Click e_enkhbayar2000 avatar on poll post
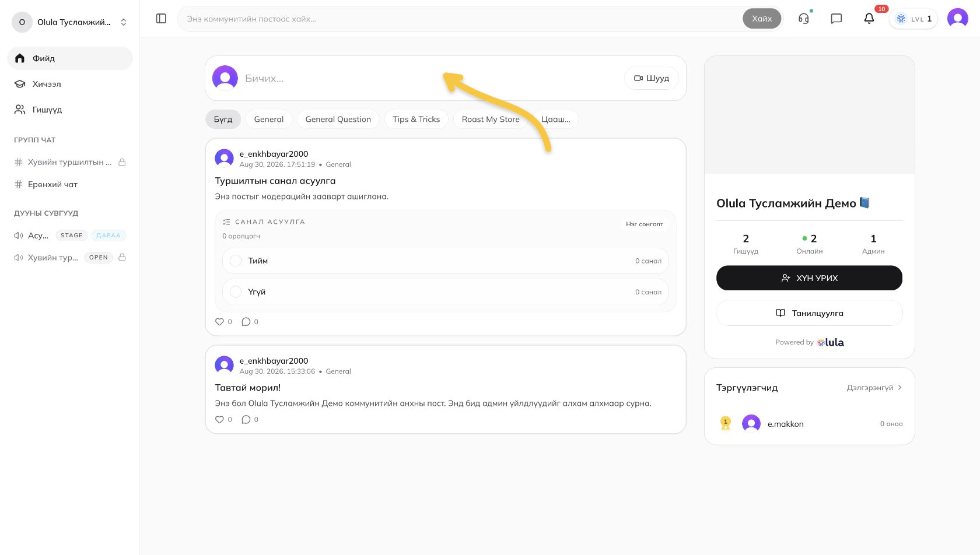Viewport: 980px width, 555px height. (x=225, y=159)
